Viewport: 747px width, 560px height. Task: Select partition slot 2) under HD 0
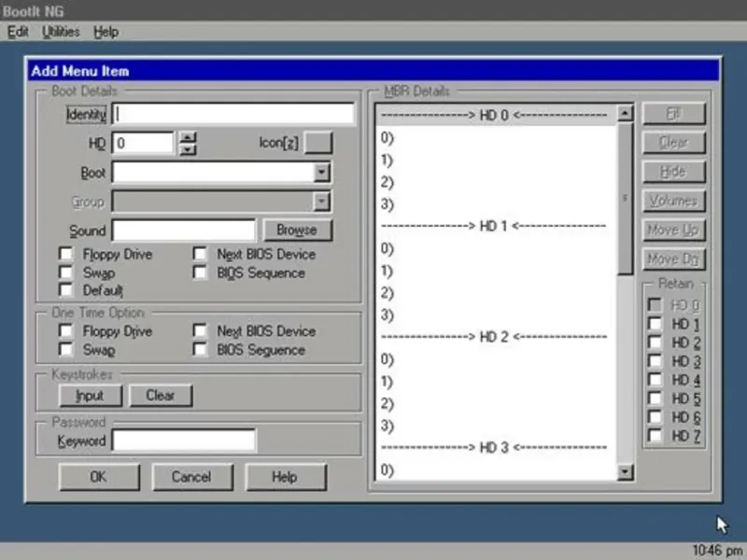[496, 182]
